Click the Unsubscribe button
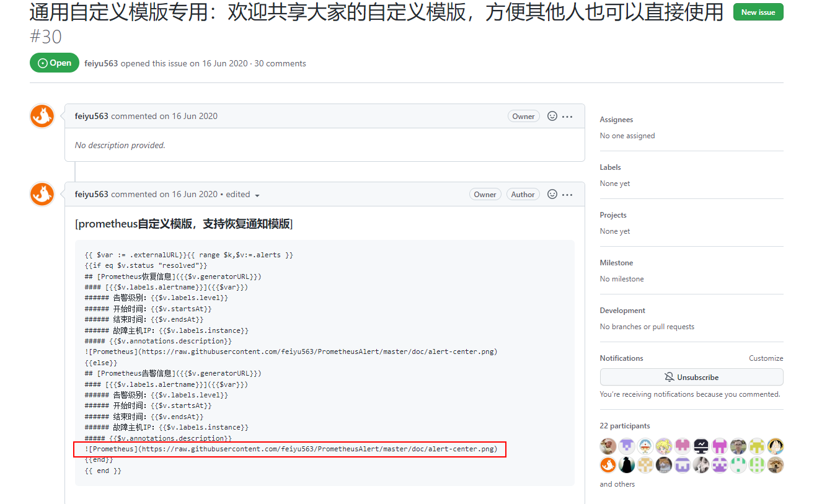This screenshot has height=504, width=840. [x=691, y=377]
